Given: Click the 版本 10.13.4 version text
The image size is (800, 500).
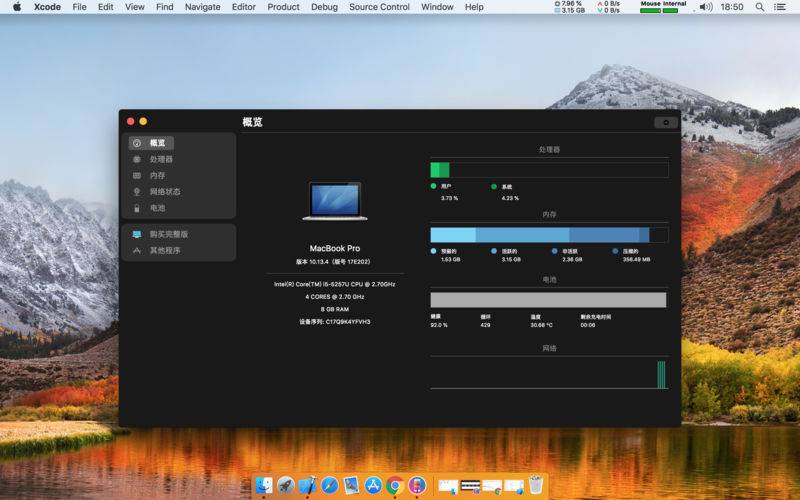Looking at the screenshot, I should [333, 262].
